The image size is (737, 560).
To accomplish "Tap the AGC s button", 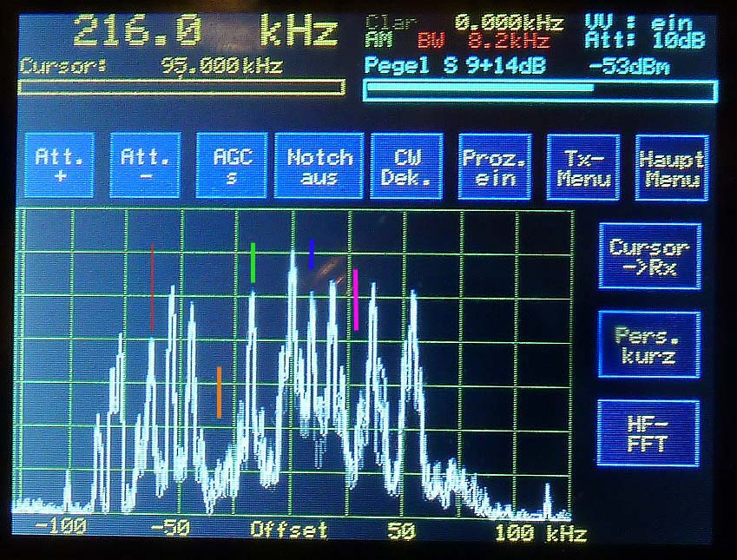I will [x=232, y=166].
